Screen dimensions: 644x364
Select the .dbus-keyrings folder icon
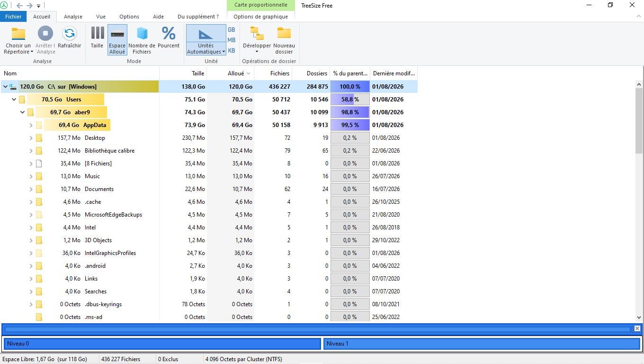pos(39,304)
